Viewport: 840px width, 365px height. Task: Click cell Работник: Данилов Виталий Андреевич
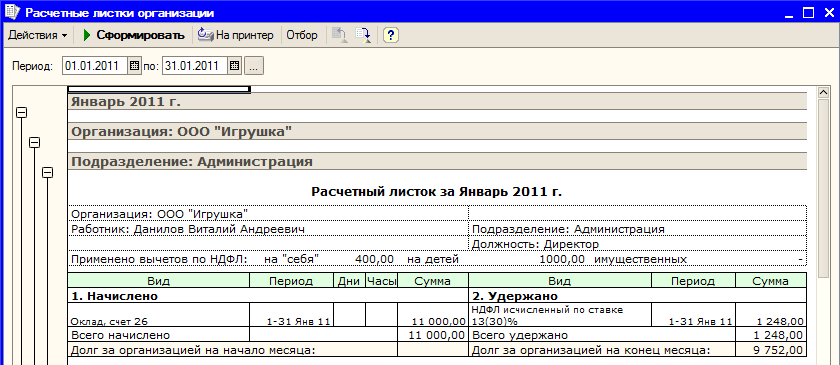[x=268, y=229]
